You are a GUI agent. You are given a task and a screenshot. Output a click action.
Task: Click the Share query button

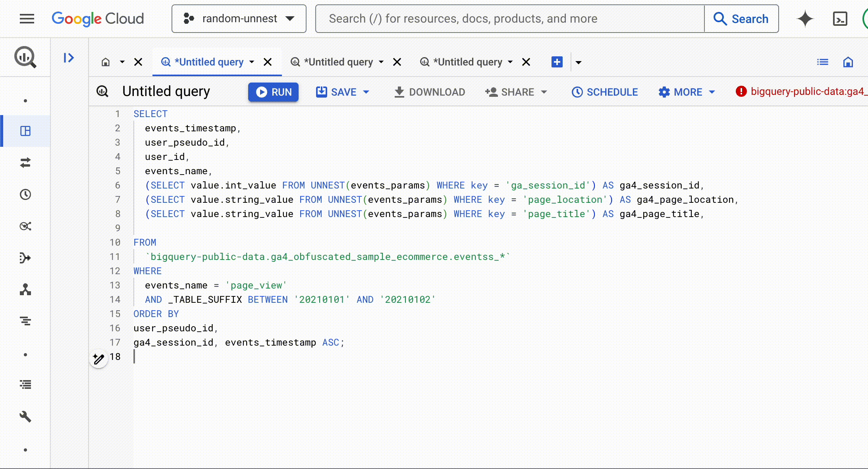point(516,92)
